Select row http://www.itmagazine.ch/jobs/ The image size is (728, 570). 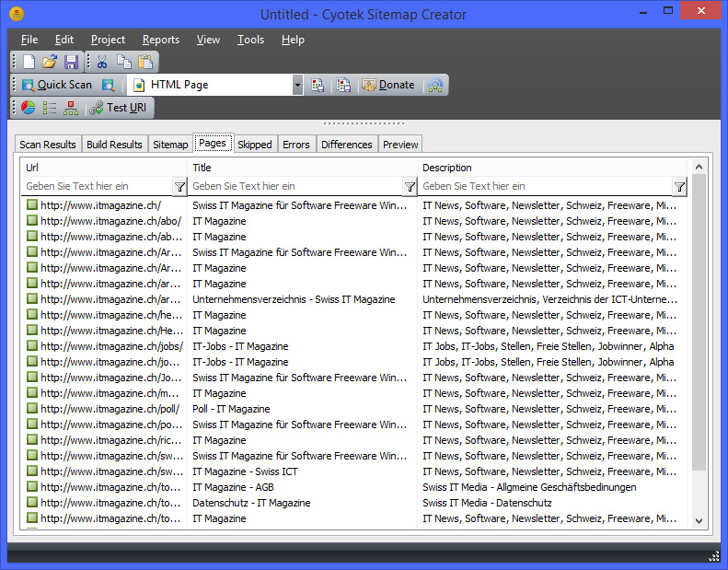pos(352,346)
